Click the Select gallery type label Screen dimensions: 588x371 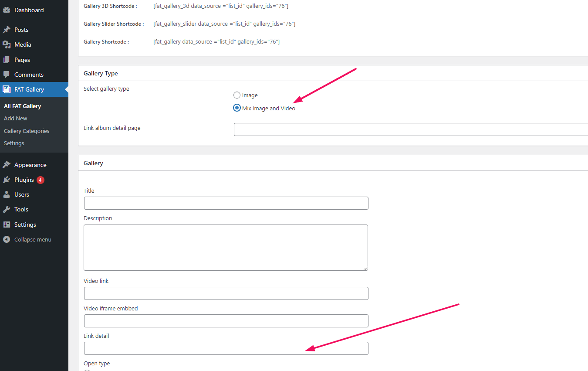[x=106, y=88]
